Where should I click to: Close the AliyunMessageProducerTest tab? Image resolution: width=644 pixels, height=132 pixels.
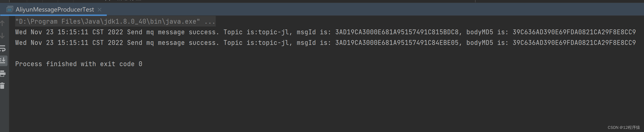[x=100, y=9]
